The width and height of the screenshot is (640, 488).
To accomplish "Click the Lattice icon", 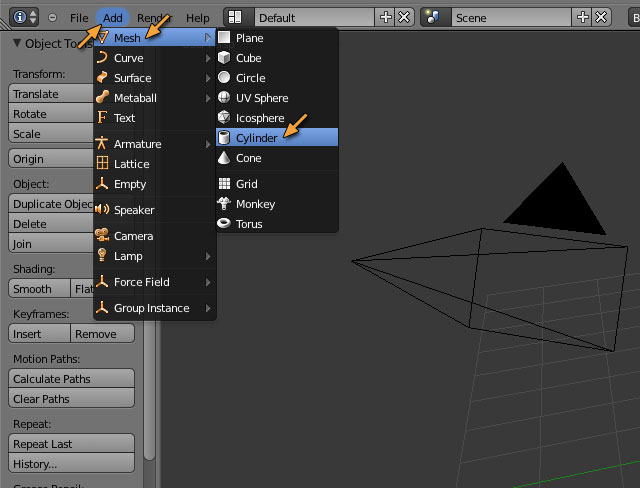I will pos(102,164).
